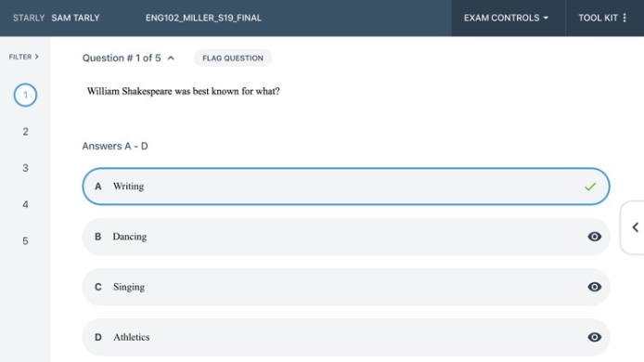Toggle eye icon on Singing answer

pos(594,287)
